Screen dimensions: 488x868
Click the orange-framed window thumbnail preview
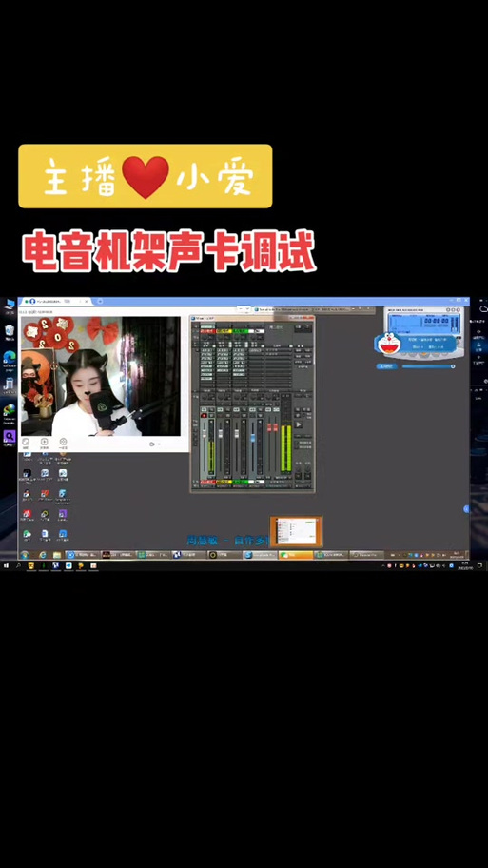(x=296, y=532)
